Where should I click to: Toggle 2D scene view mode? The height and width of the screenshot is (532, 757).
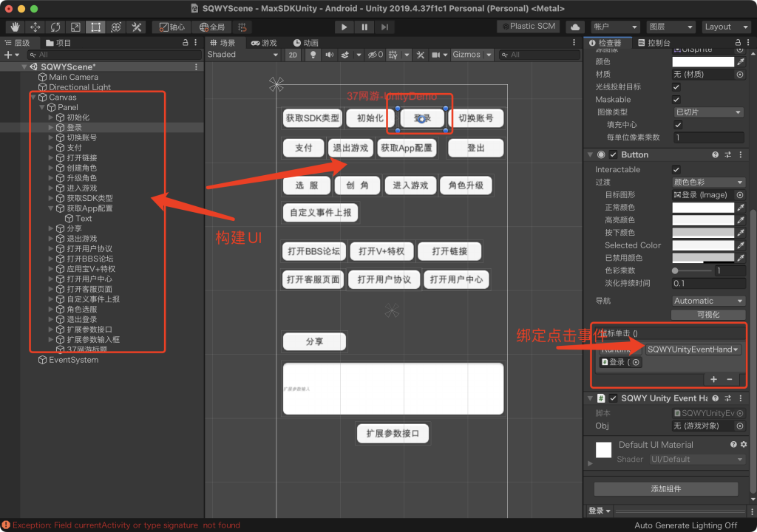[x=293, y=55]
